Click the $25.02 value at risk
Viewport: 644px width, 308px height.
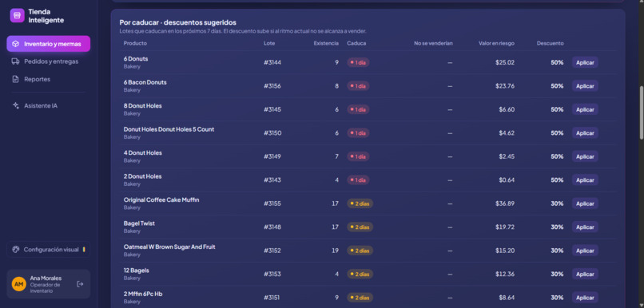click(x=505, y=63)
